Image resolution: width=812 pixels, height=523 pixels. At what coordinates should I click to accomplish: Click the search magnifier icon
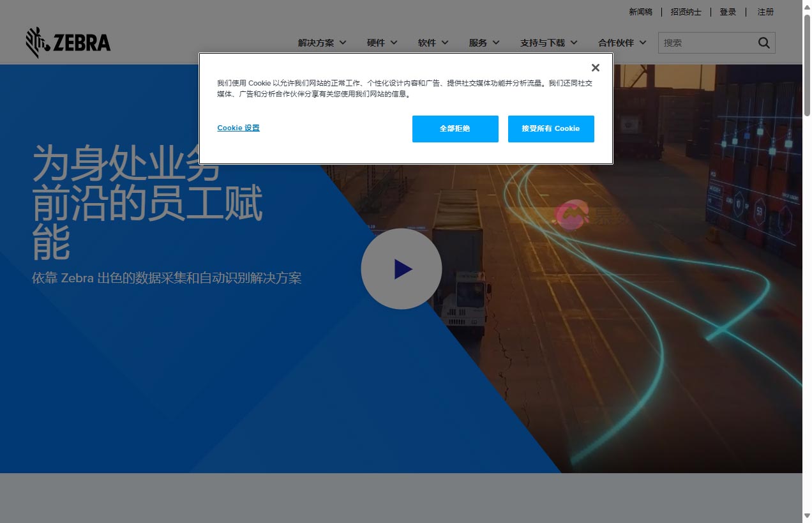763,42
